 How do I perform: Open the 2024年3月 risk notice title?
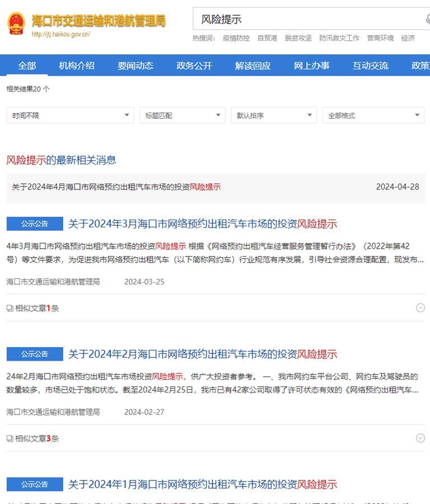pyautogui.click(x=203, y=223)
